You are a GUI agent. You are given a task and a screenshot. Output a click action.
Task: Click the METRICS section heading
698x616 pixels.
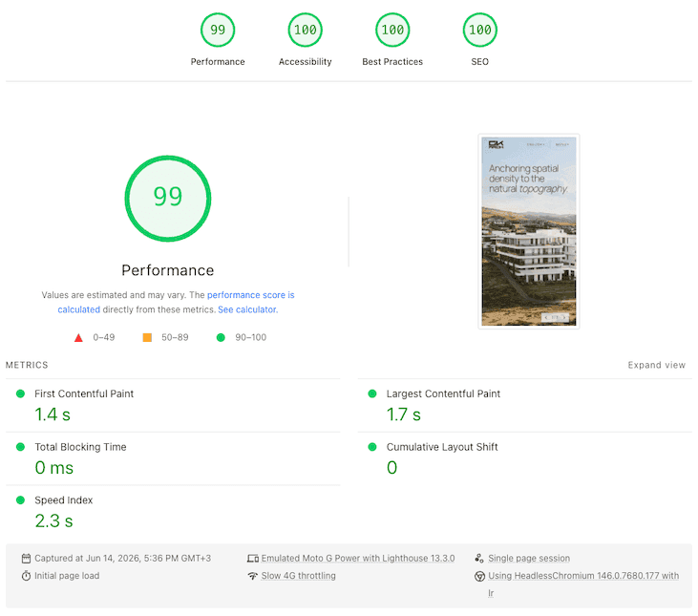pos(27,365)
